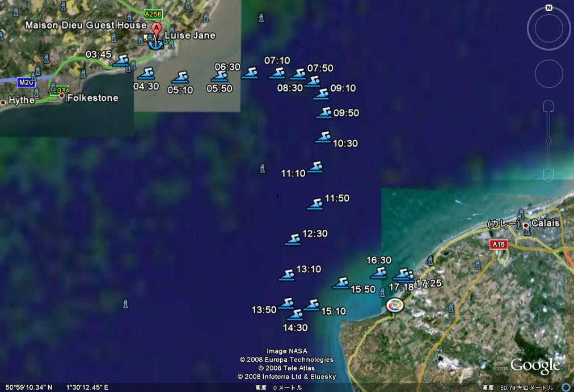Click the 16:30 swimmer placemark
The height and width of the screenshot is (392, 574).
pyautogui.click(x=378, y=273)
